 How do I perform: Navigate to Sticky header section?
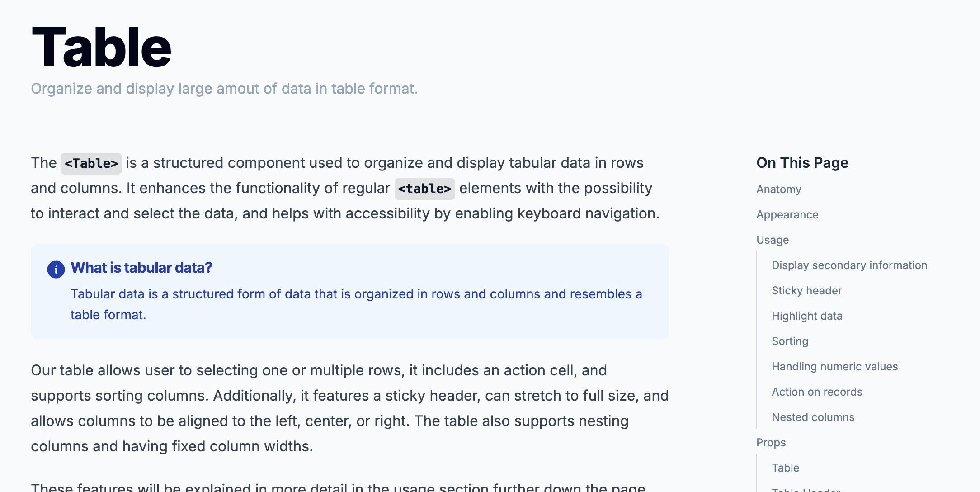(x=807, y=291)
